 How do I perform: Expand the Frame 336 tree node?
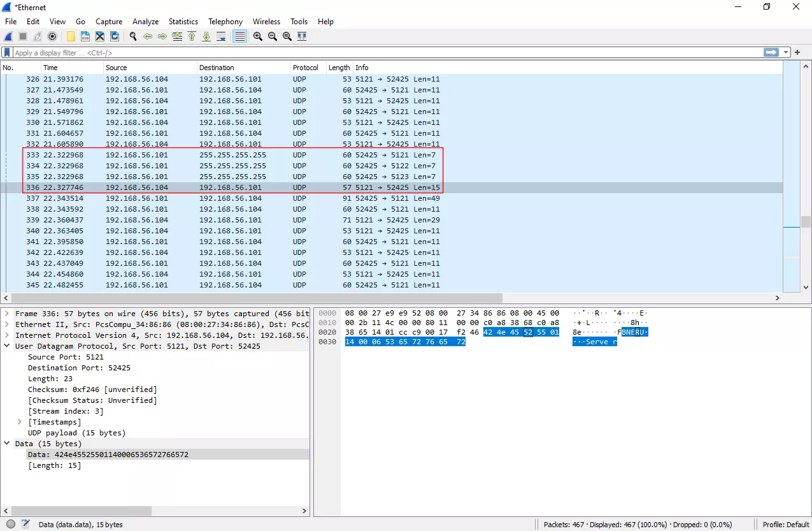8,314
